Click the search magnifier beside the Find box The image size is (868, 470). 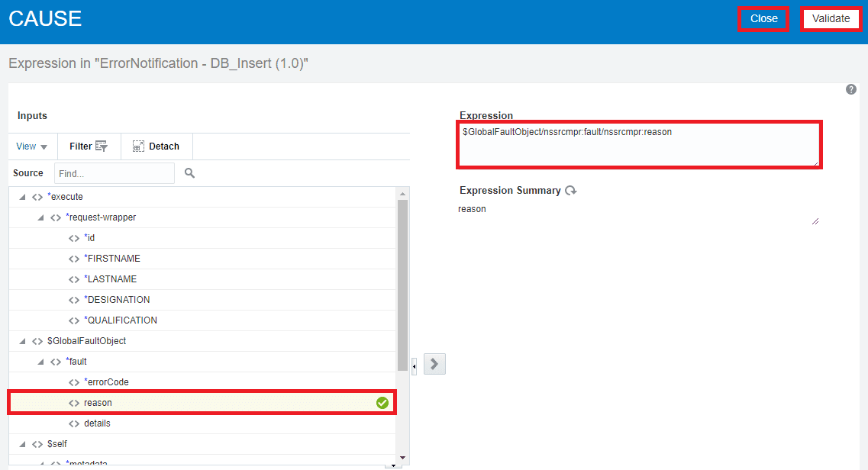tap(189, 173)
